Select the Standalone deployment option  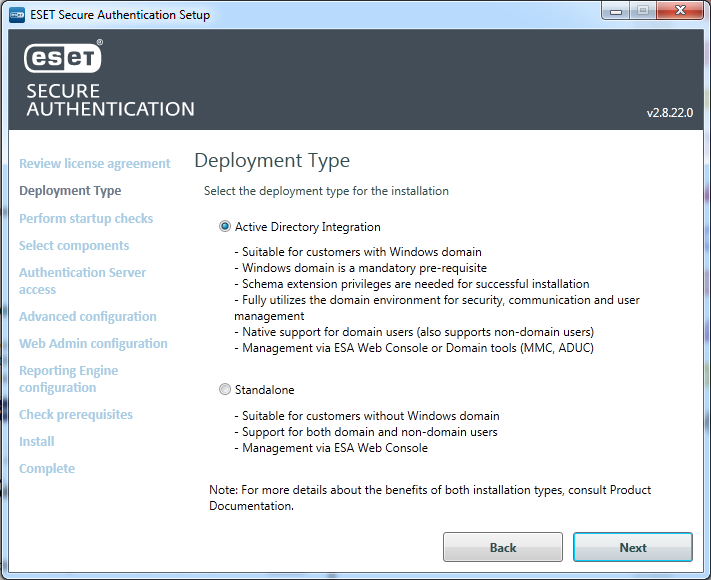tap(225, 389)
